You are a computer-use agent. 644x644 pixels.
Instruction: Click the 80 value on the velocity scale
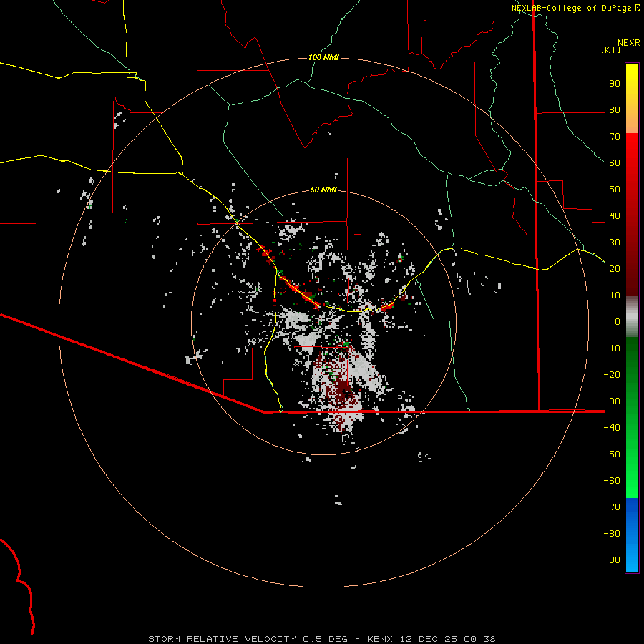(x=615, y=110)
